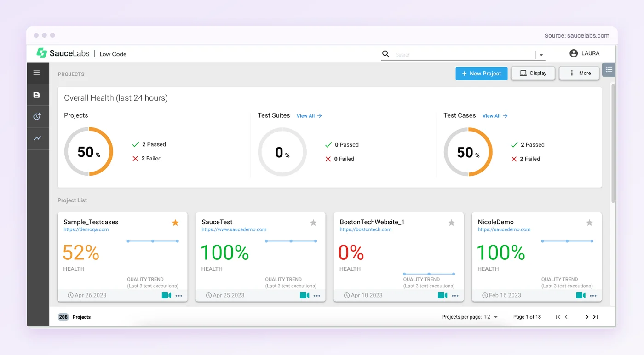Click the Sample_Testcases project title
This screenshot has width=644, height=355.
(x=91, y=222)
